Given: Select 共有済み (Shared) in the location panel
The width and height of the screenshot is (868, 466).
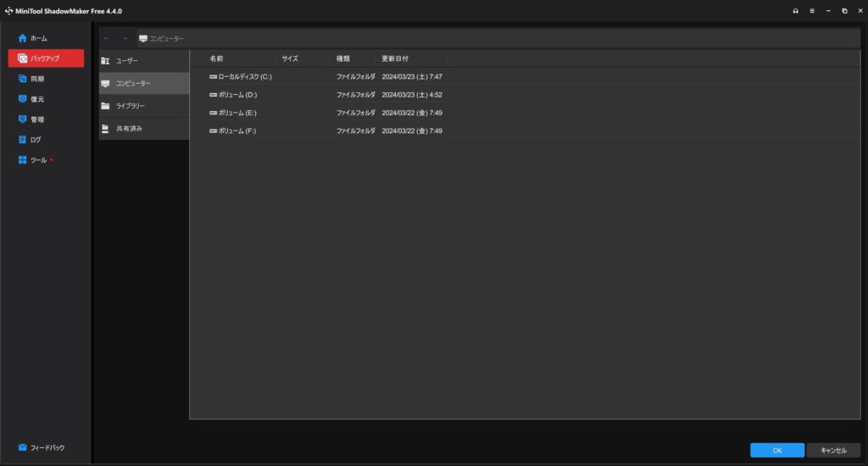Looking at the screenshot, I should (129, 129).
